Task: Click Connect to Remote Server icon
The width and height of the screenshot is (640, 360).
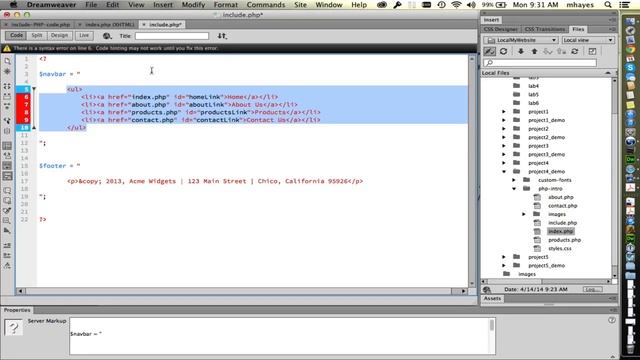Action: [489, 51]
